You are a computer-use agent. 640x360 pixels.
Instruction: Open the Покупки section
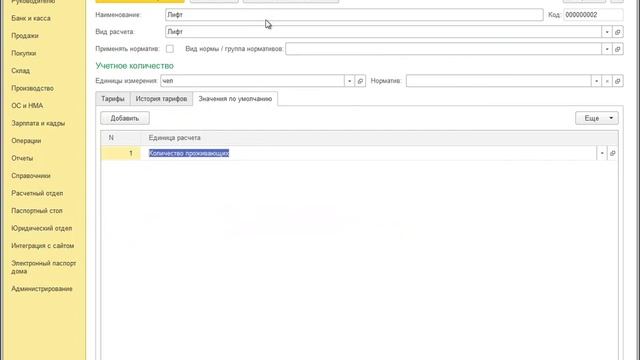point(24,53)
